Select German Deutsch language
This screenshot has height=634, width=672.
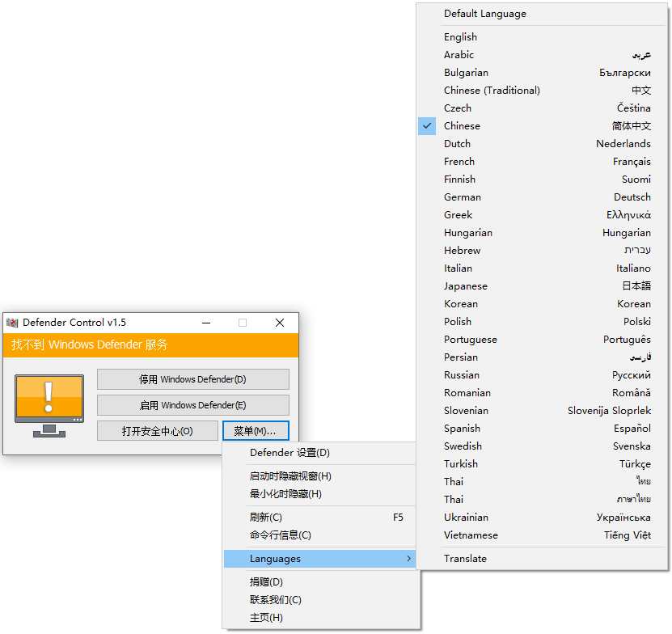[x=542, y=197]
